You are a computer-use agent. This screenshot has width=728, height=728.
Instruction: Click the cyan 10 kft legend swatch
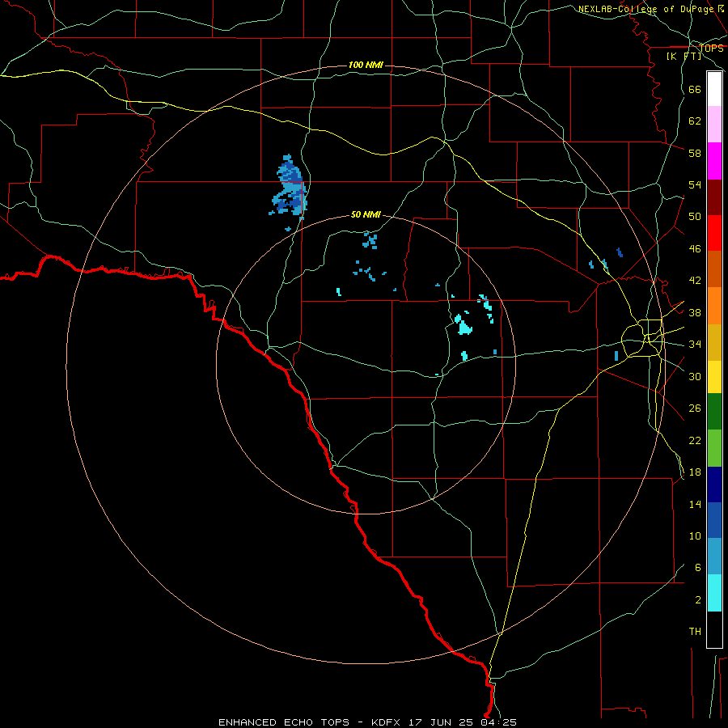tap(714, 593)
